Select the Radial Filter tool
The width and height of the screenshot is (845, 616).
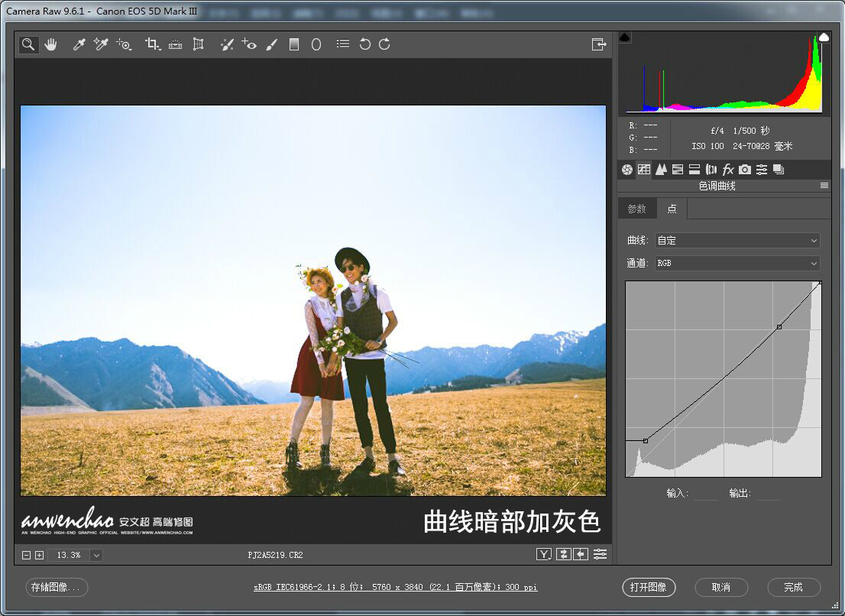316,44
